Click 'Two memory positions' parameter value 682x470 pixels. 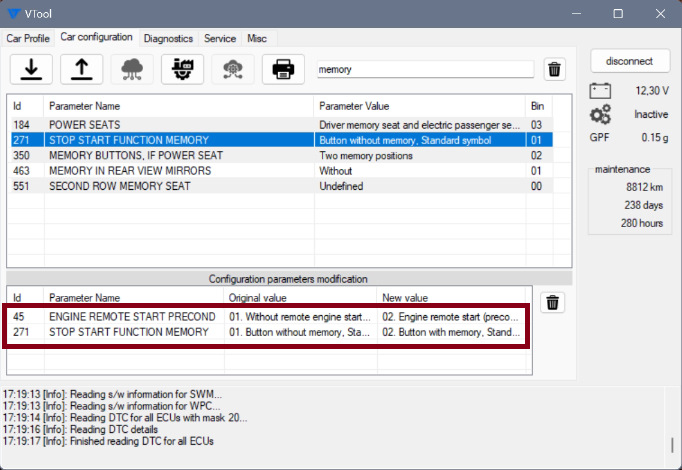[x=366, y=156]
